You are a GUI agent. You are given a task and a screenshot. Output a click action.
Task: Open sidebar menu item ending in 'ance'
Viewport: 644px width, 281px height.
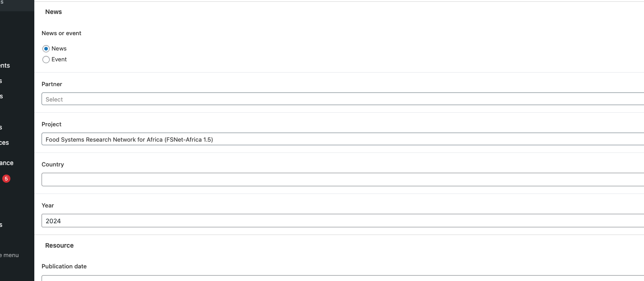[x=7, y=163]
